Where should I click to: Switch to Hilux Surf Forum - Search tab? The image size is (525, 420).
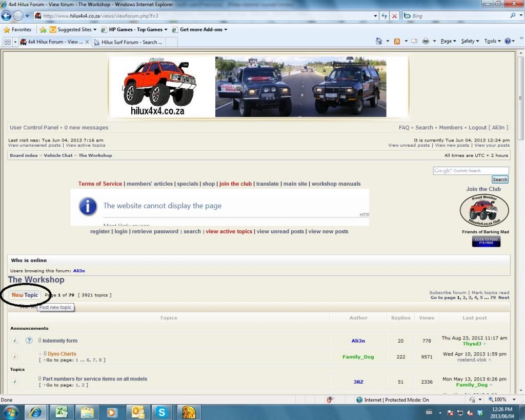[x=129, y=42]
